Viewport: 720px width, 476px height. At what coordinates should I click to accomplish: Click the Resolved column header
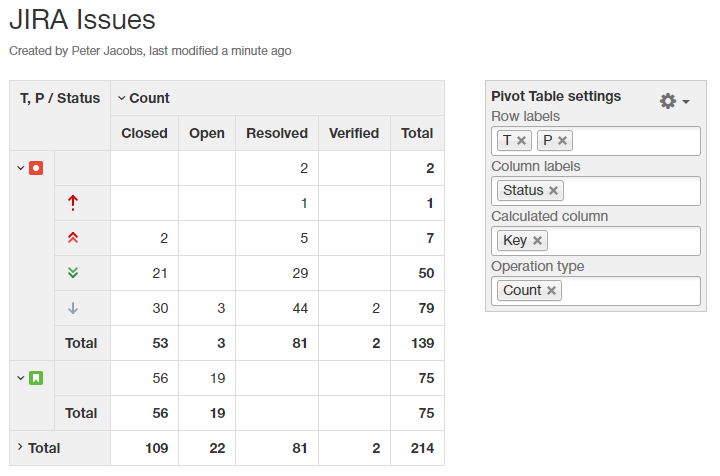277,133
